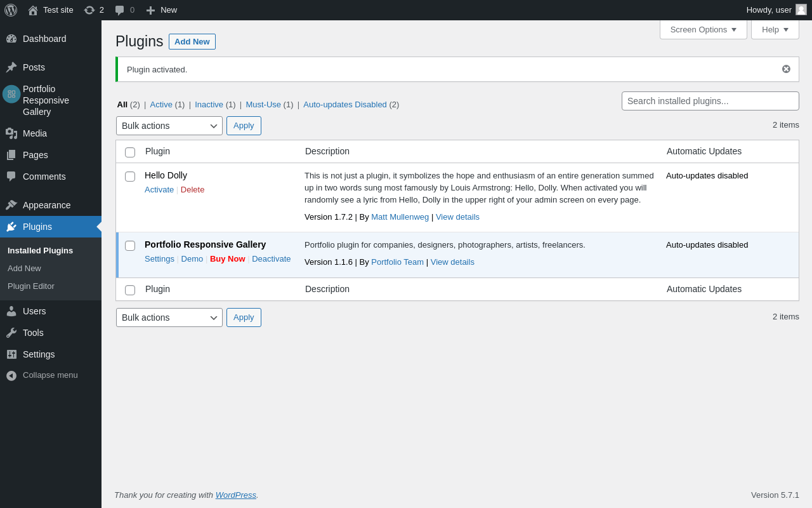Click the WordPress logo icon
Viewport: 812px width, 508px height.
point(11,10)
